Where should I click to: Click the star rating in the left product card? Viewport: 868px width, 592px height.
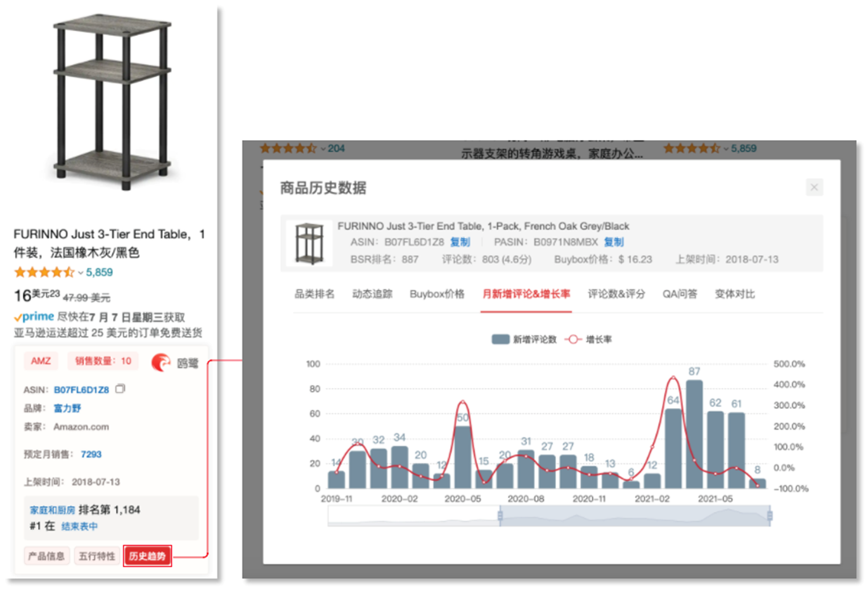pyautogui.click(x=44, y=273)
